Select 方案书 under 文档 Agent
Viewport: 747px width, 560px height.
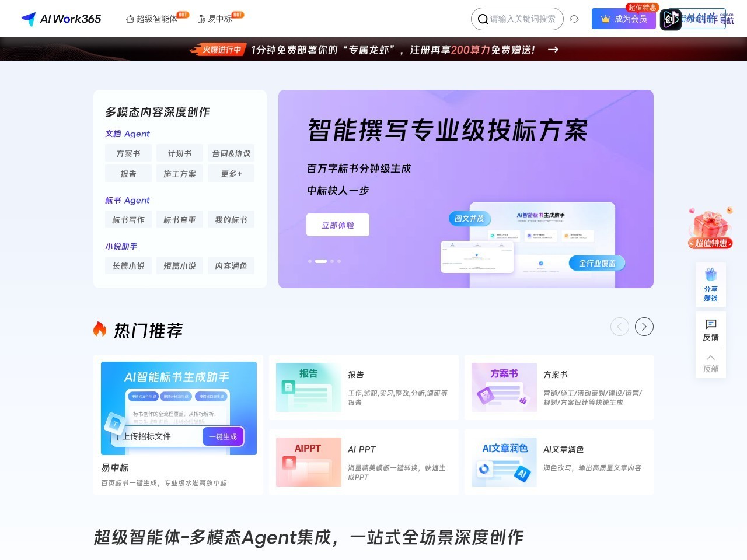click(x=128, y=153)
